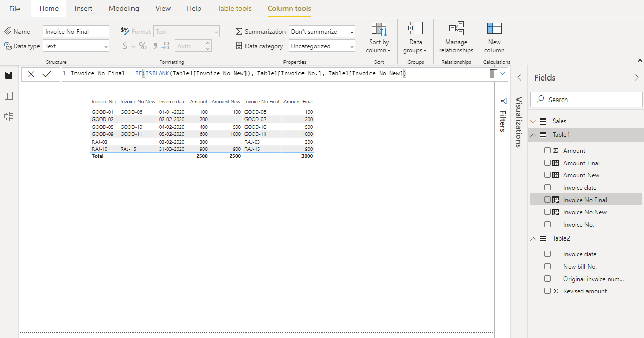
Task: Apply percentage format icon
Action: 143,46
